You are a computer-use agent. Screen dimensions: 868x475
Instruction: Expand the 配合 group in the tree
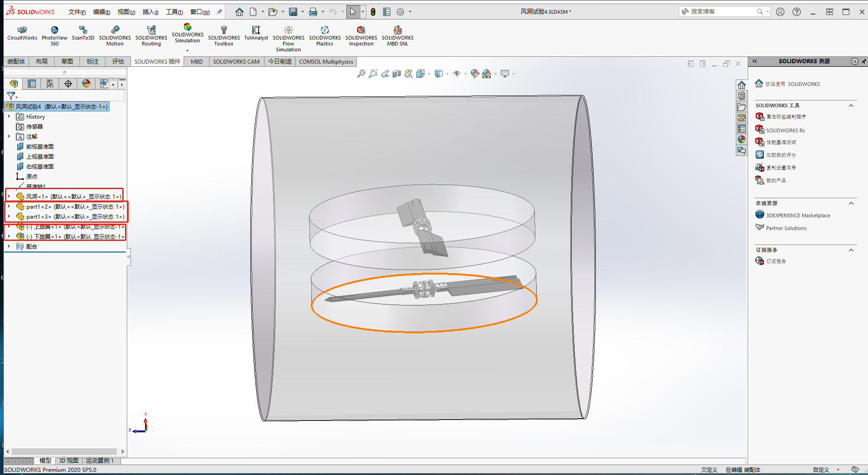[x=9, y=246]
